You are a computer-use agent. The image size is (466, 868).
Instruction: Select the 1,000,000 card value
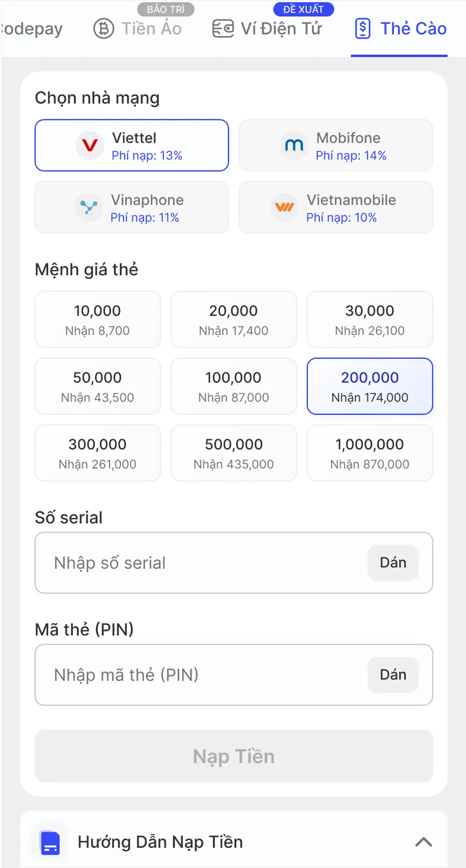click(370, 453)
